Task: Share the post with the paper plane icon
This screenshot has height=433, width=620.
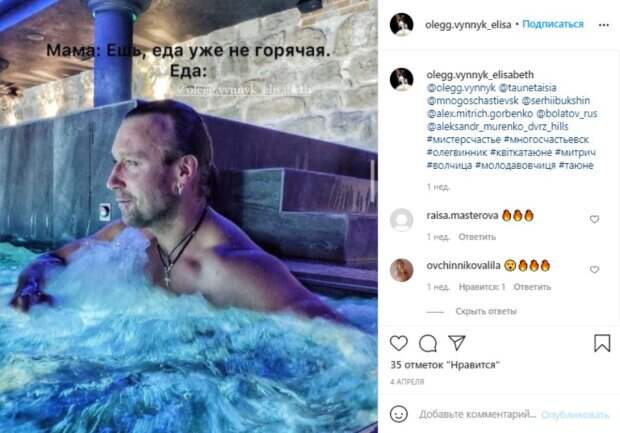Action: coord(457,342)
